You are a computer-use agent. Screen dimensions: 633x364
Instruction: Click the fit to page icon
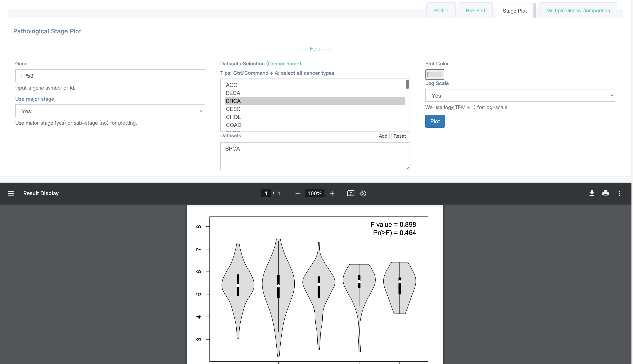pyautogui.click(x=350, y=193)
